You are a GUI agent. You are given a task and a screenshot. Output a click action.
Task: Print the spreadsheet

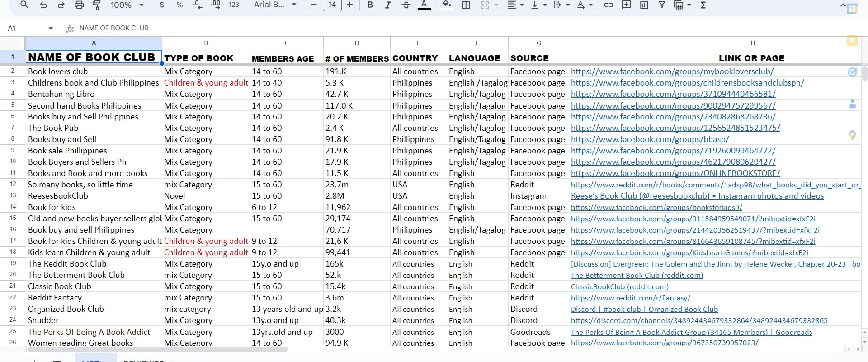click(79, 5)
